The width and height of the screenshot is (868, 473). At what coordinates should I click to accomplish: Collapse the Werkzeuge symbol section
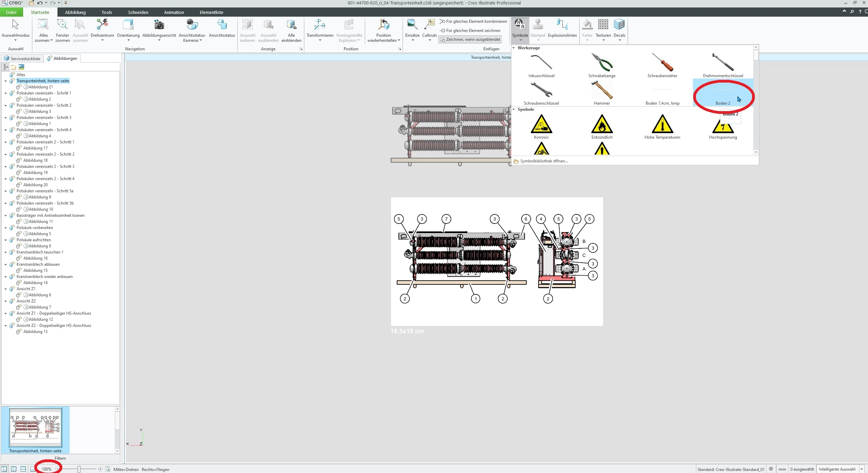514,48
